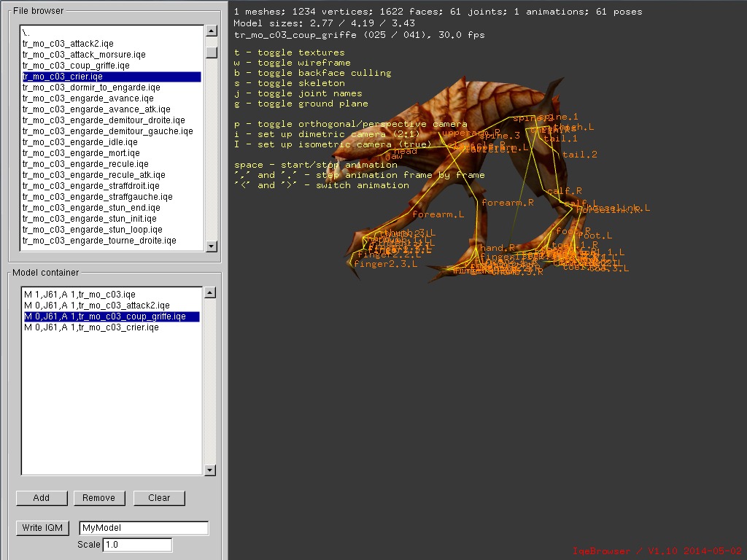Select tr_mo_c03_crier.iqe in Model container
Image resolution: width=747 pixels, height=560 pixels.
click(91, 327)
